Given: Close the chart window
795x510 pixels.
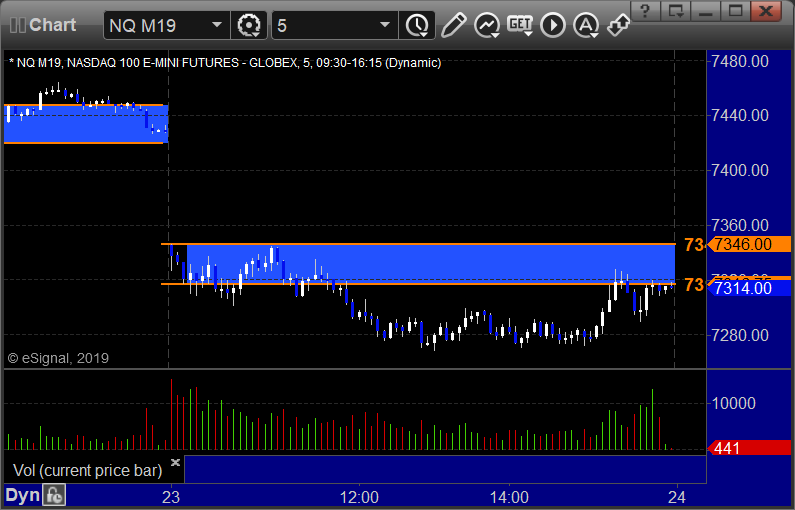Looking at the screenshot, I should [766, 10].
